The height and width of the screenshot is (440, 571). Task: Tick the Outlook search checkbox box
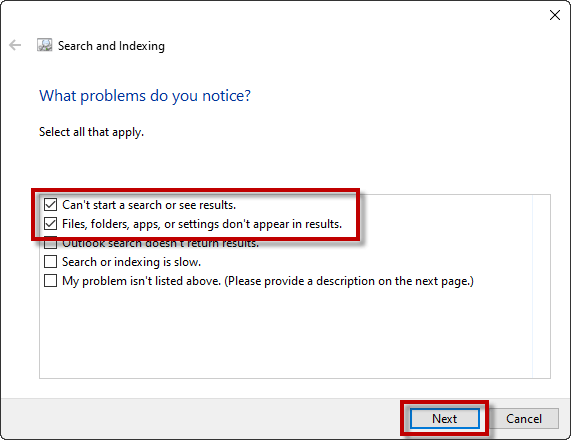50,244
